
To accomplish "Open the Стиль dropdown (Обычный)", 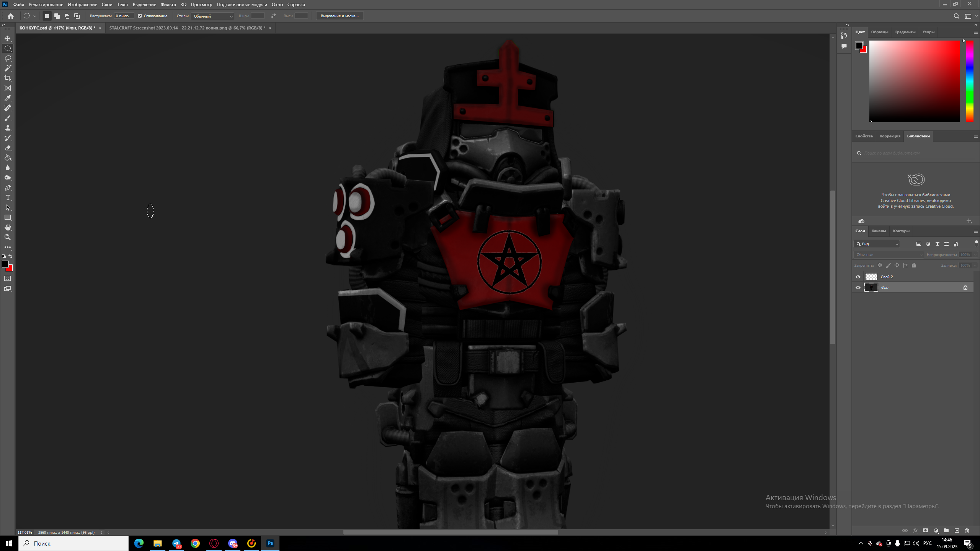I will point(212,16).
